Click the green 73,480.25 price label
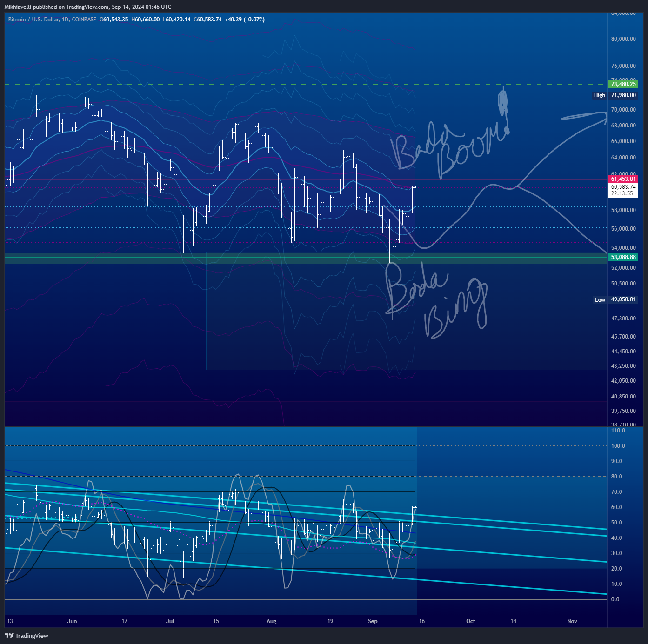This screenshot has width=648, height=644. (x=623, y=84)
